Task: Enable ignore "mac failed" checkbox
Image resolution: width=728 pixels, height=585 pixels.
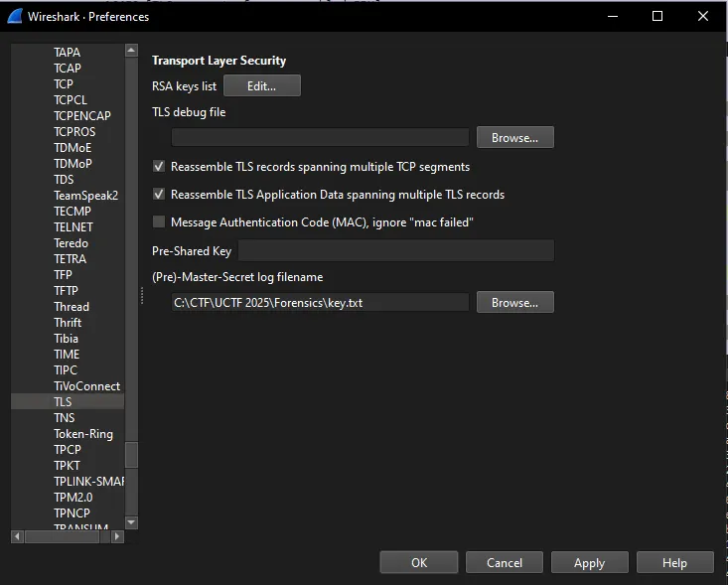Action: [x=159, y=221]
